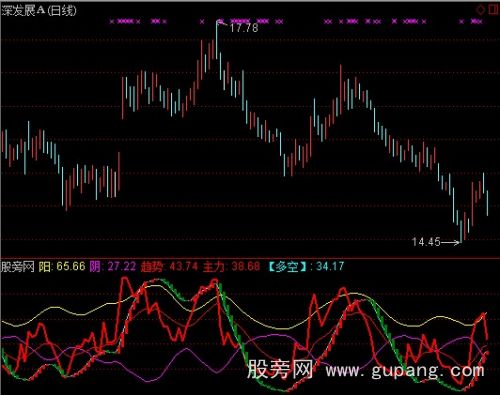The image size is (500, 395).
Task: Click the 17.78 high price label
Action: [244, 28]
